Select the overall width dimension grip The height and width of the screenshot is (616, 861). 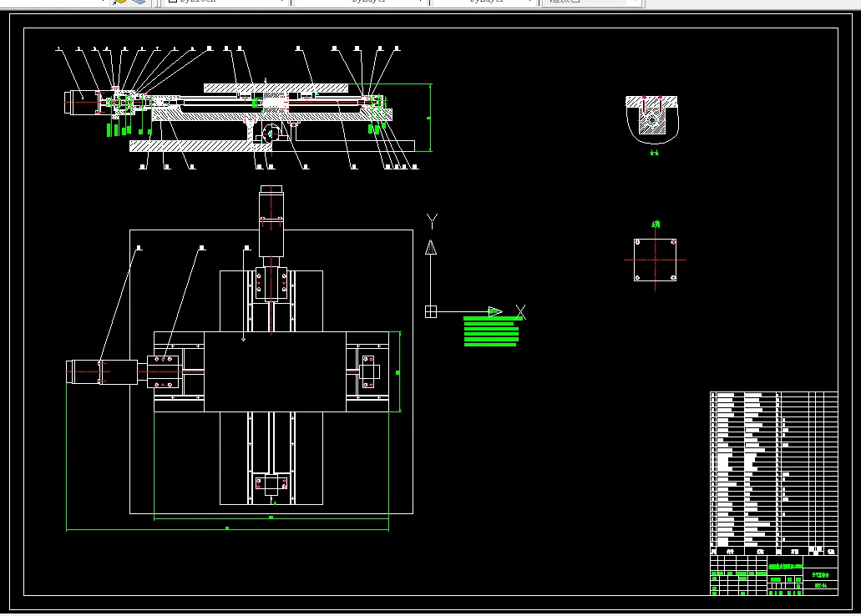[227, 528]
